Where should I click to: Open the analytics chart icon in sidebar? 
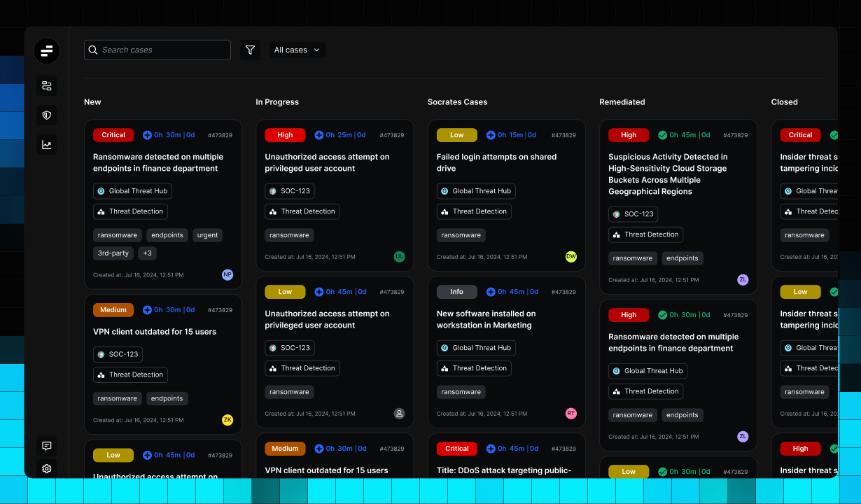47,145
